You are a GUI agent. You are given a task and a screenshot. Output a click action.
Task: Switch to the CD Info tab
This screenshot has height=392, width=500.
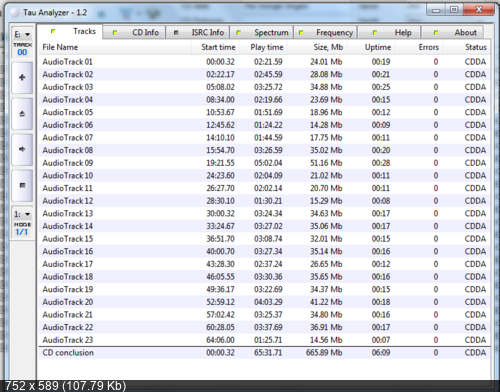134,32
